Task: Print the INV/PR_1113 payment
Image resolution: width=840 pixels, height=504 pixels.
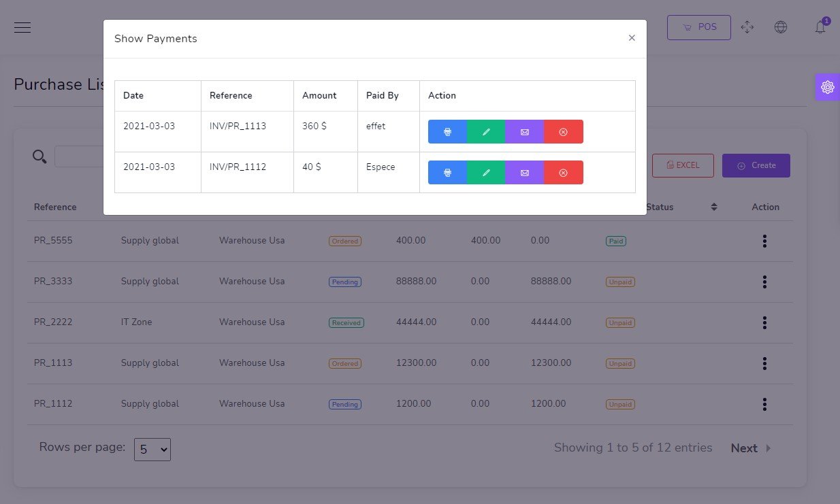Action: pyautogui.click(x=447, y=132)
